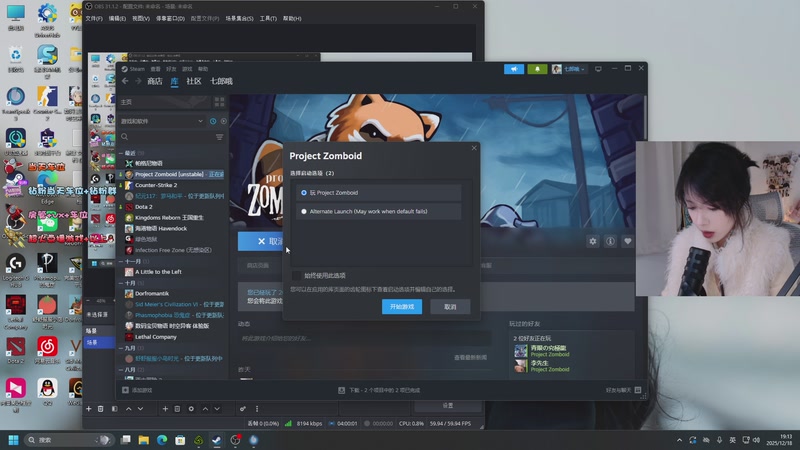
Task: Click the Big Picture mode monitor icon
Action: (x=598, y=69)
